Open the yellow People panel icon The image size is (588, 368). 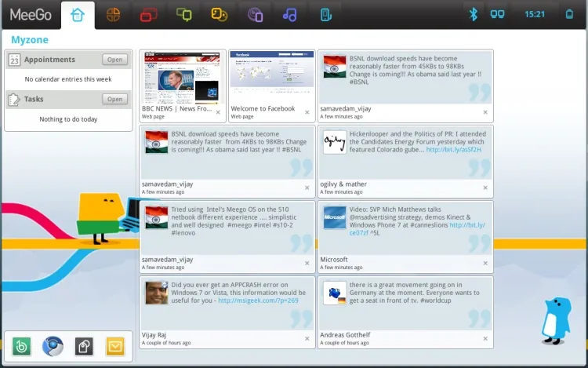coord(220,15)
